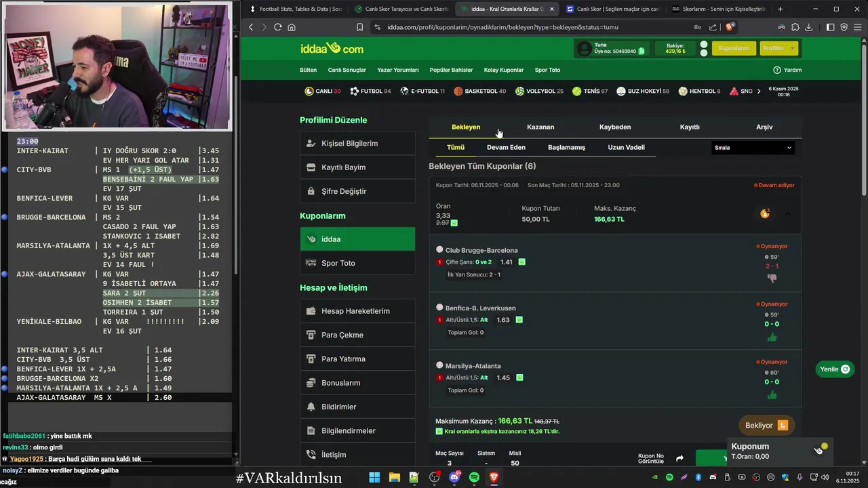This screenshot has height=488, width=868.
Task: Toggle the browser sidebar panel icon
Action: point(831,27)
